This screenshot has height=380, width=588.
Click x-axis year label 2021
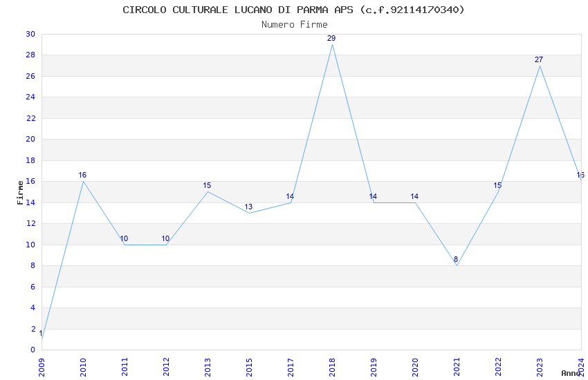click(457, 367)
